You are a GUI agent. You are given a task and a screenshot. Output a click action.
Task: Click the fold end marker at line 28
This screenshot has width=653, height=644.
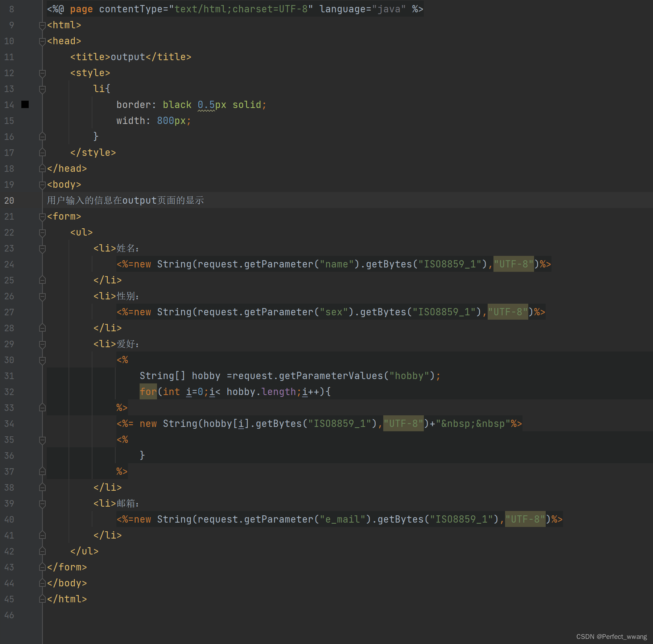pos(42,328)
